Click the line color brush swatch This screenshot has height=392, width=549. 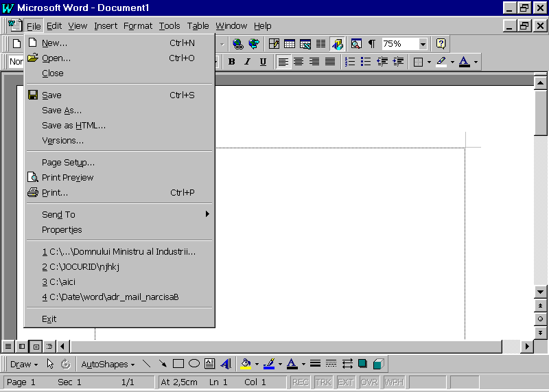coord(269,364)
